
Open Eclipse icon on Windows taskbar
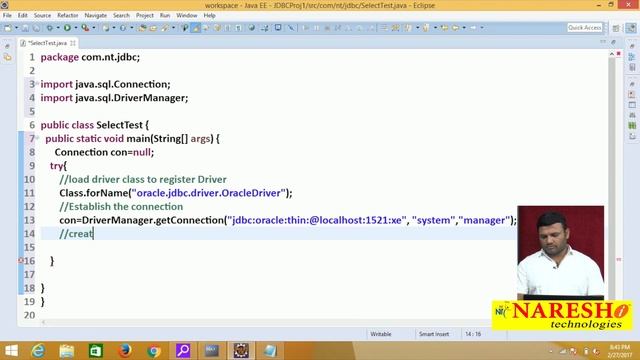[x=241, y=351]
